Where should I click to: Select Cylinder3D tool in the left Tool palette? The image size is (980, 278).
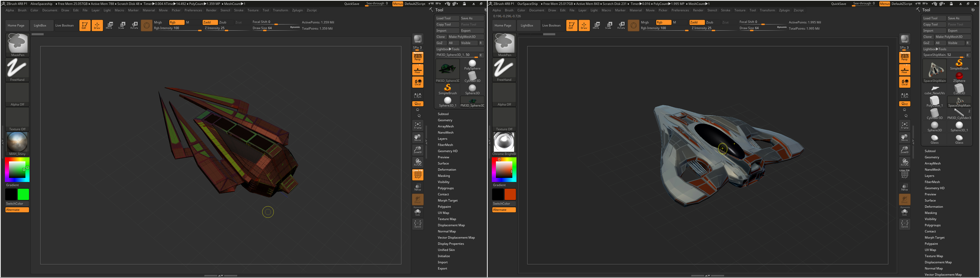472,77
